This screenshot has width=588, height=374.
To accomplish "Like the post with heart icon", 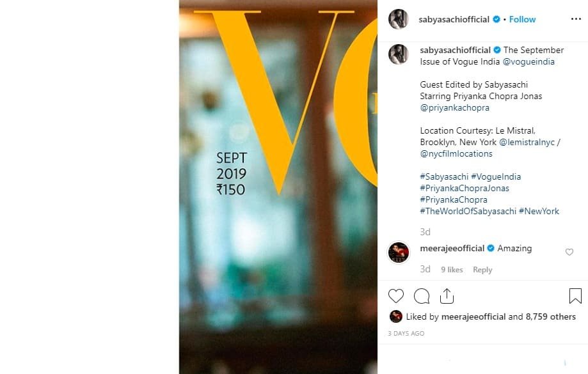I will (396, 296).
